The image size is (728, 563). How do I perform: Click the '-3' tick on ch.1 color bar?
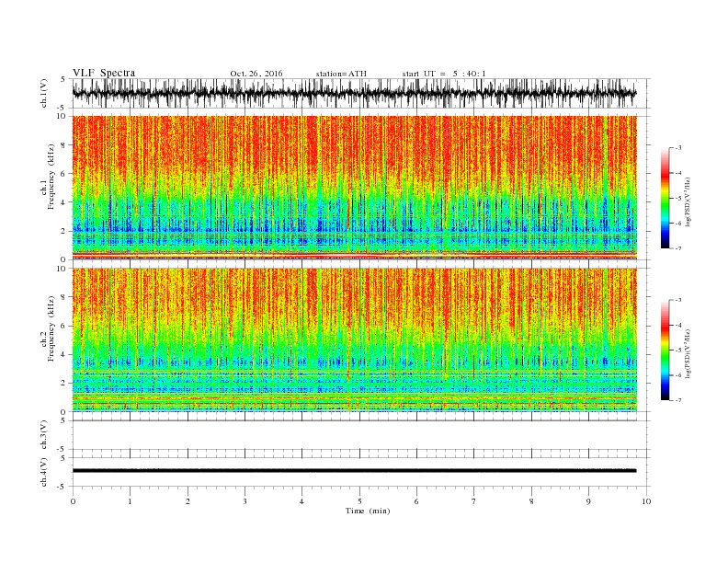[677, 148]
